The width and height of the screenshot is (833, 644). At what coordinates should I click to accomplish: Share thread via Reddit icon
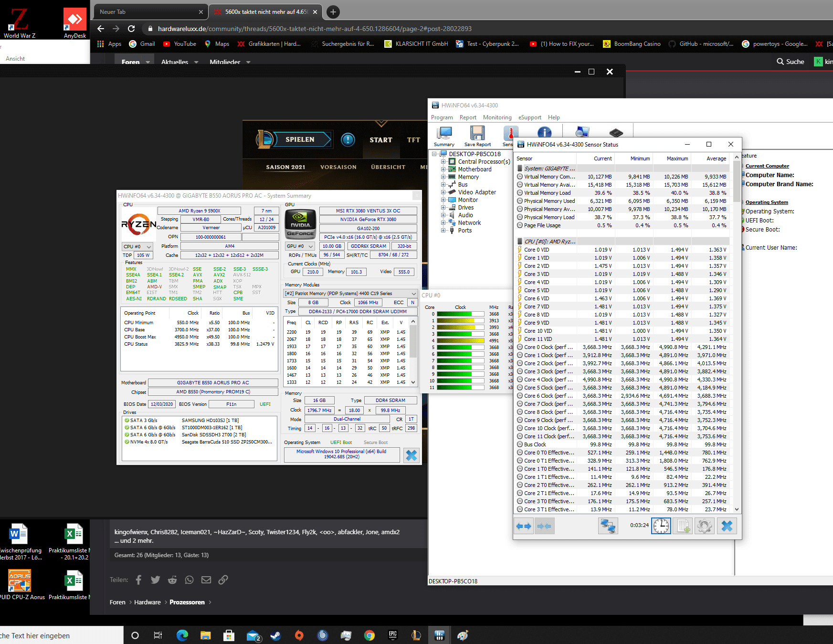pos(172,580)
